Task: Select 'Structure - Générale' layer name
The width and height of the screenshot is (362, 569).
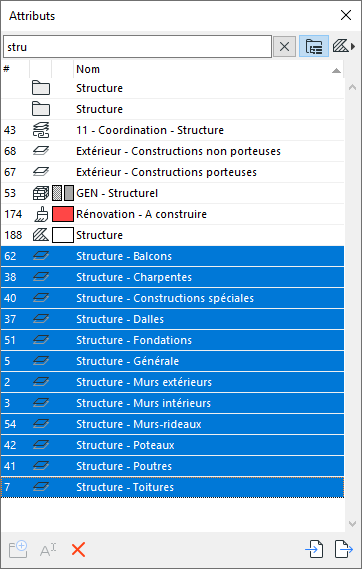Action: pos(128,361)
